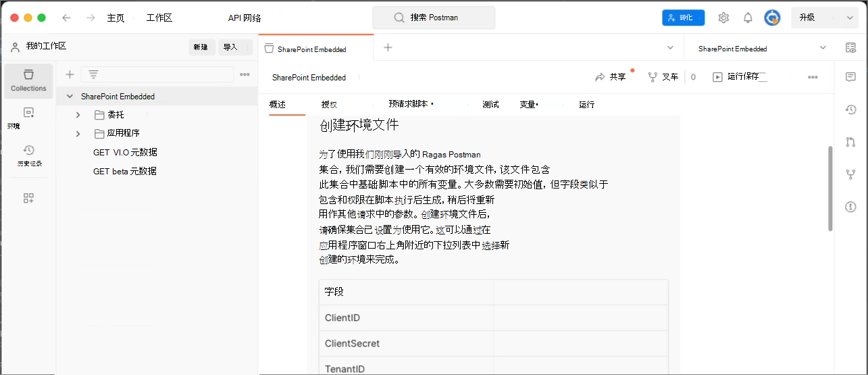868x375 pixels.
Task: Open the comments icon in the right sidebar
Action: click(x=850, y=77)
